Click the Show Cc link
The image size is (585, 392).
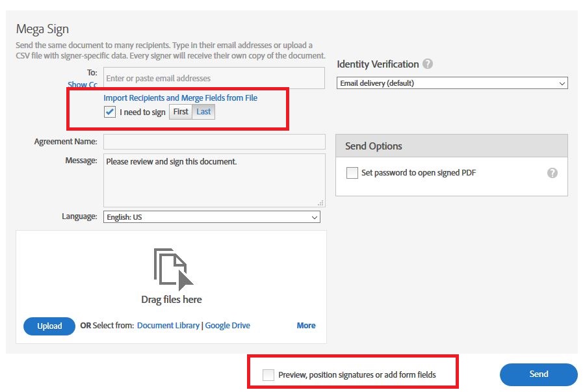(83, 85)
